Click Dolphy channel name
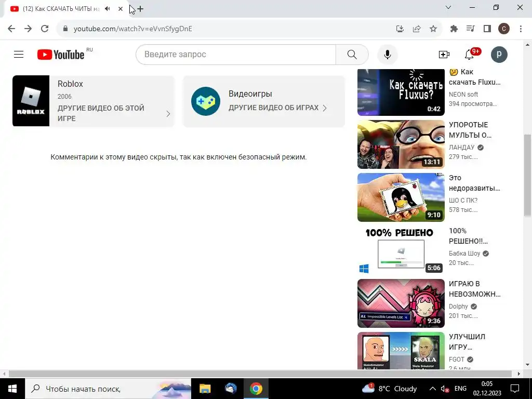532x399 pixels. click(458, 306)
